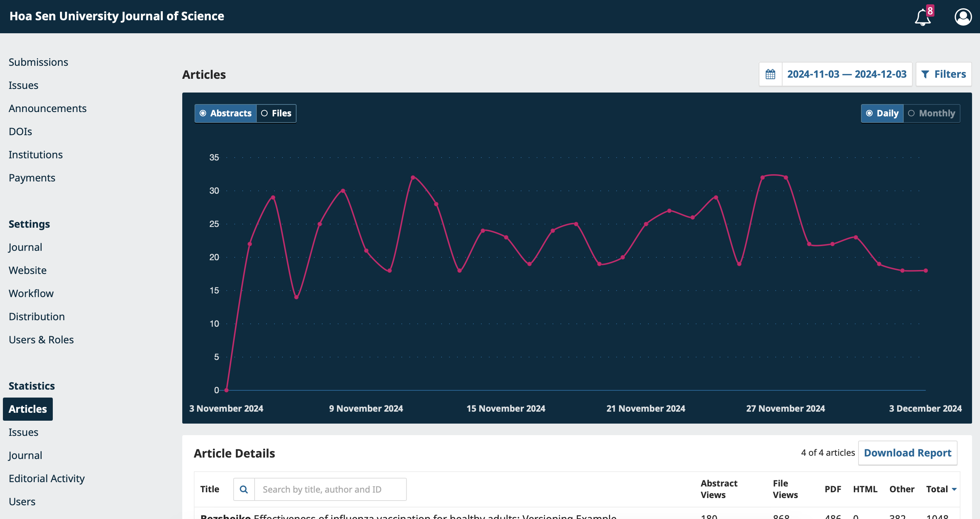Click the search by title input field
Viewport: 980px width, 519px height.
coord(330,489)
